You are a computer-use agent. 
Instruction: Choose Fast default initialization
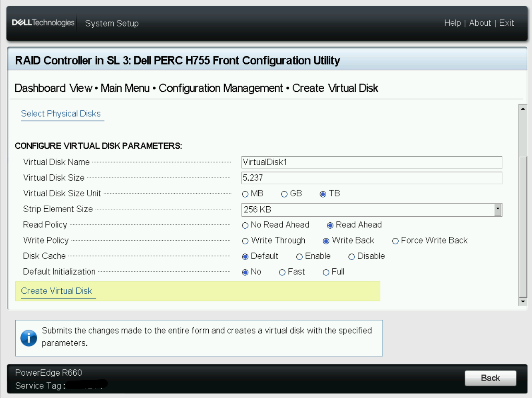[282, 273]
